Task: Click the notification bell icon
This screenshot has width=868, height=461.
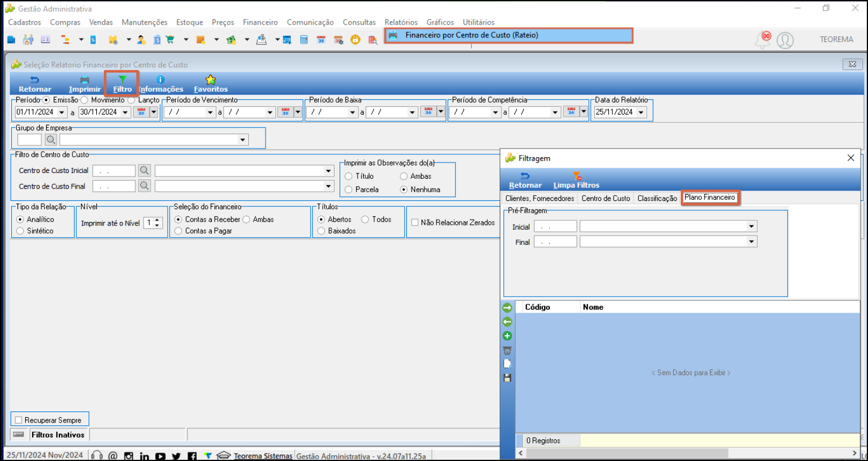Action: pos(762,40)
